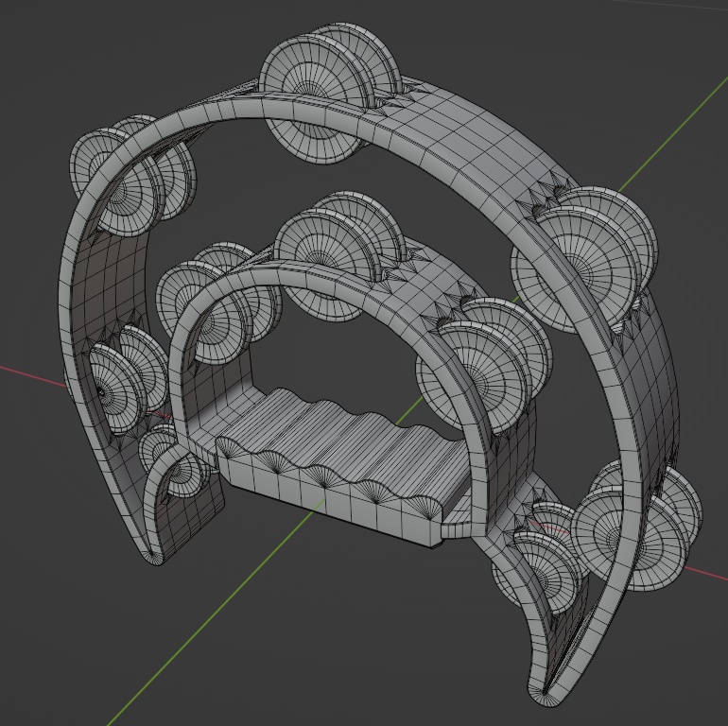Select the topmost jingle pair on outer ring

point(331,92)
